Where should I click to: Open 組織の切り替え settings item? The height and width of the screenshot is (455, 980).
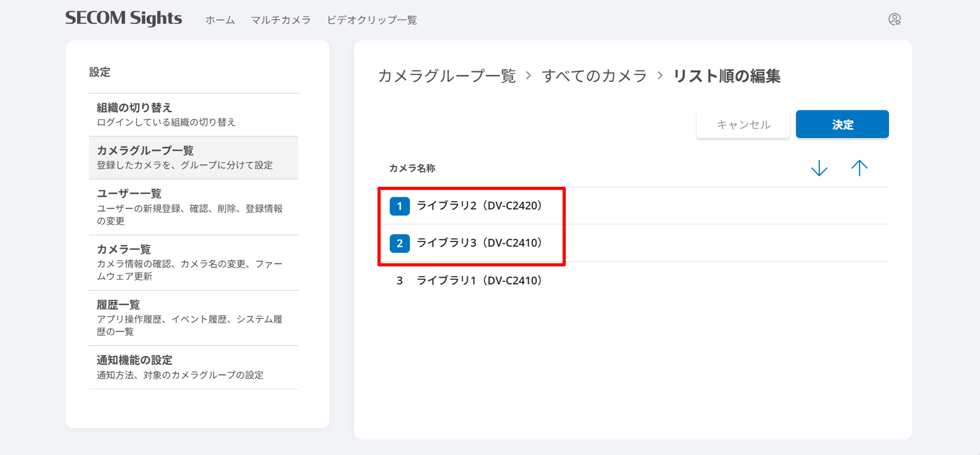pos(194,115)
